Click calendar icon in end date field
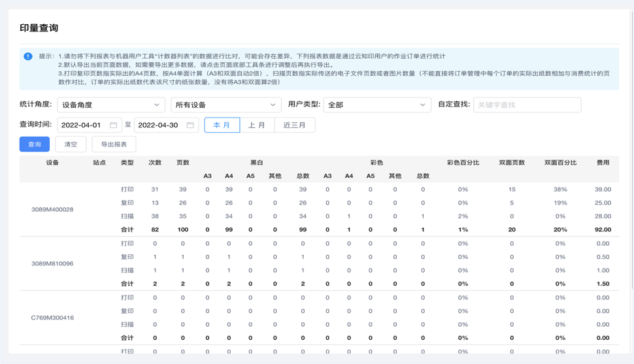Image resolution: width=634 pixels, height=364 pixels. [190, 125]
